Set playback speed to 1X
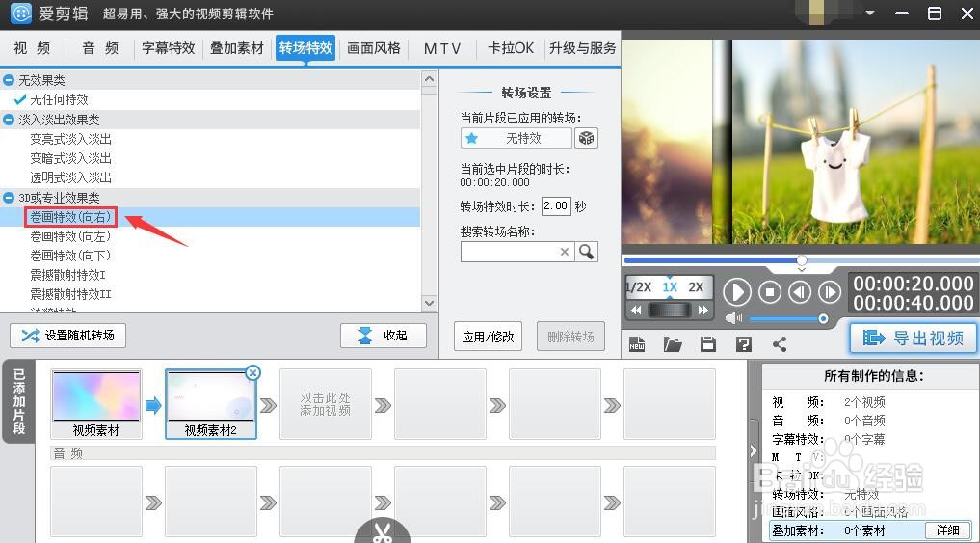 [x=670, y=287]
